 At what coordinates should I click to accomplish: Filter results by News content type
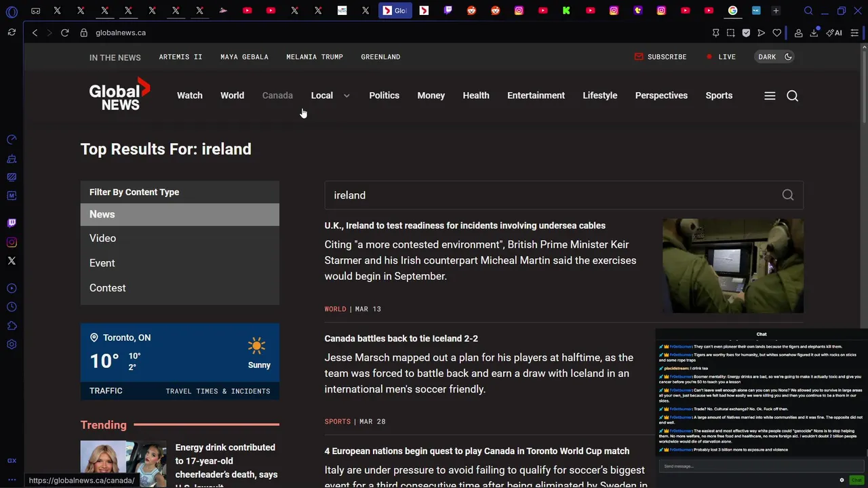(180, 214)
